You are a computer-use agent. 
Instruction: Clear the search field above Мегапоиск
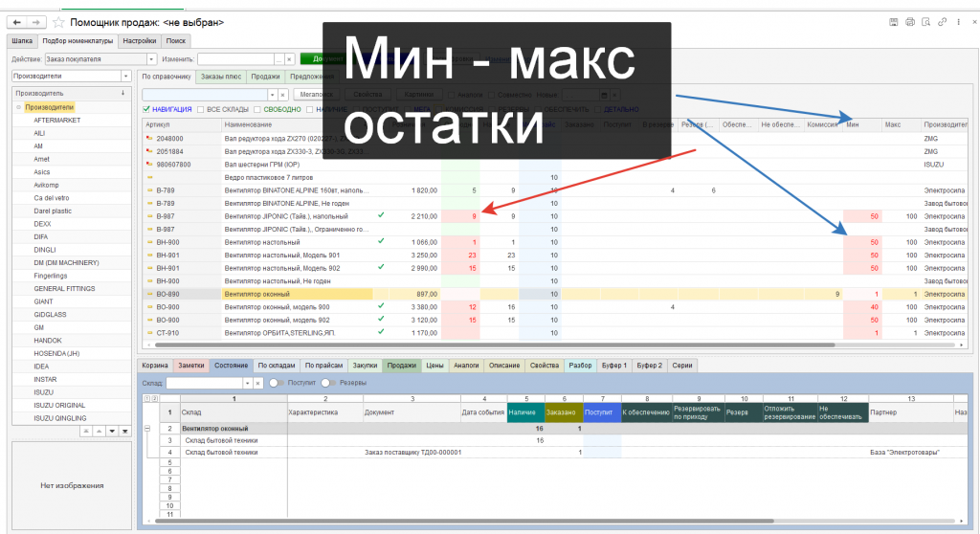(283, 95)
